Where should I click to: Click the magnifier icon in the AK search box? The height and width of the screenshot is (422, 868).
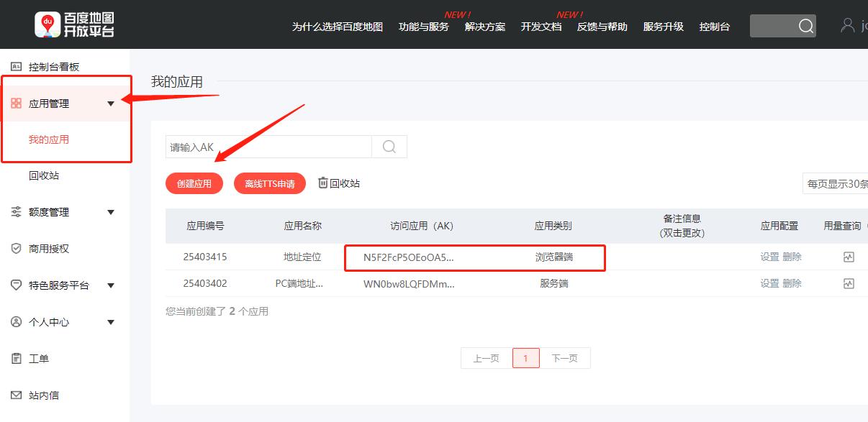[389, 146]
